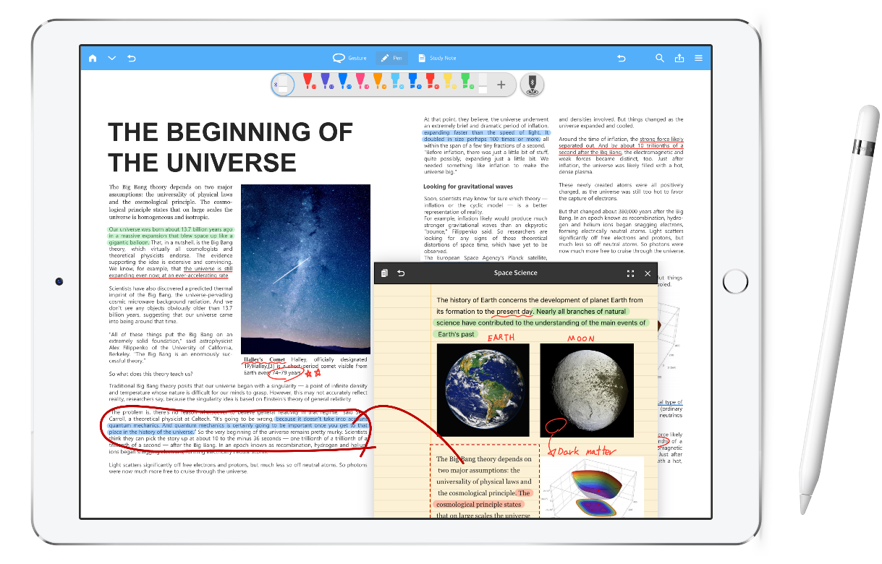882x564 pixels.
Task: Add a new pen with plus button
Action: point(501,85)
